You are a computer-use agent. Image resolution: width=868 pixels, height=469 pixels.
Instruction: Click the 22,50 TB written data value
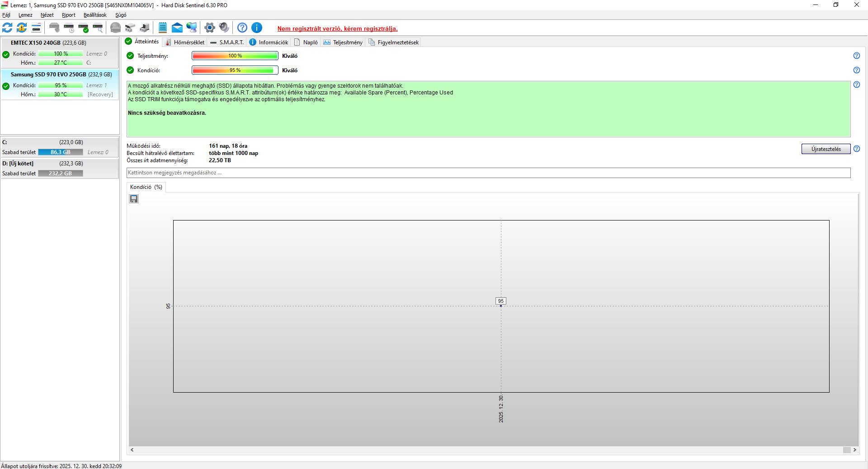(220, 160)
